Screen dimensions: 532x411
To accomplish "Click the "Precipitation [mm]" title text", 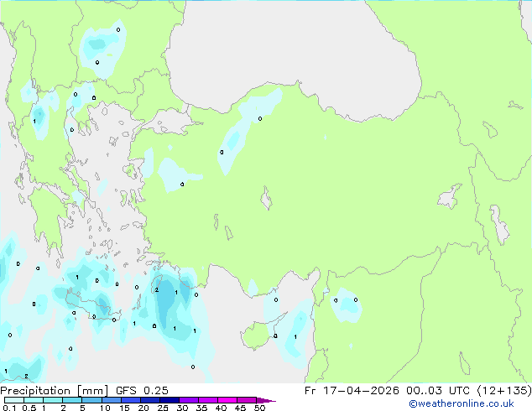I will (54, 391).
